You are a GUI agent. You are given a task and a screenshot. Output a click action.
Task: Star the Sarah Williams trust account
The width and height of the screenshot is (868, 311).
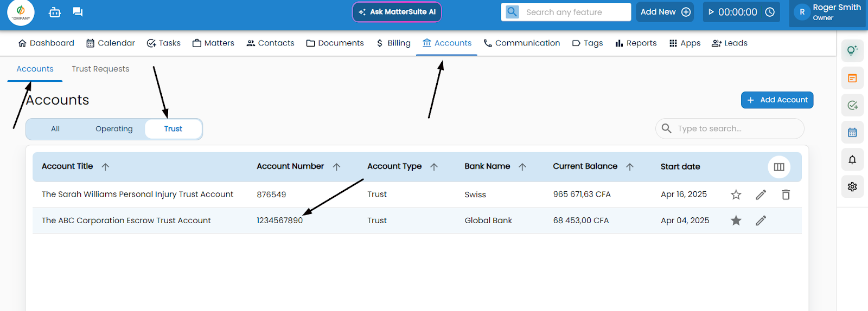(736, 195)
